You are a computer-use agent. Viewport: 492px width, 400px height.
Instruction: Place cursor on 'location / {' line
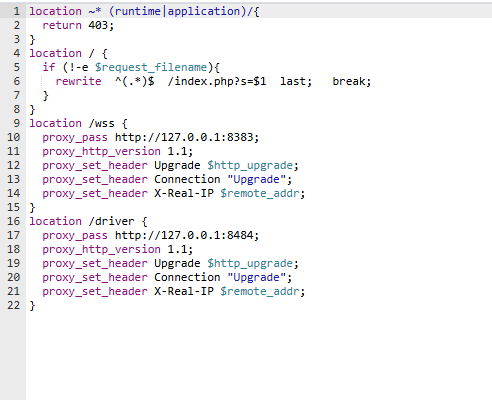(68, 53)
